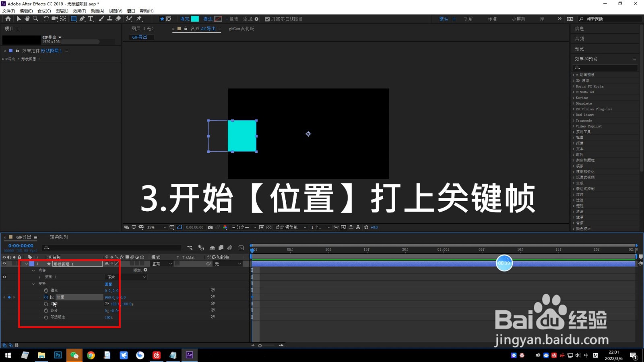Select the Eraser tool

pyautogui.click(x=118, y=19)
